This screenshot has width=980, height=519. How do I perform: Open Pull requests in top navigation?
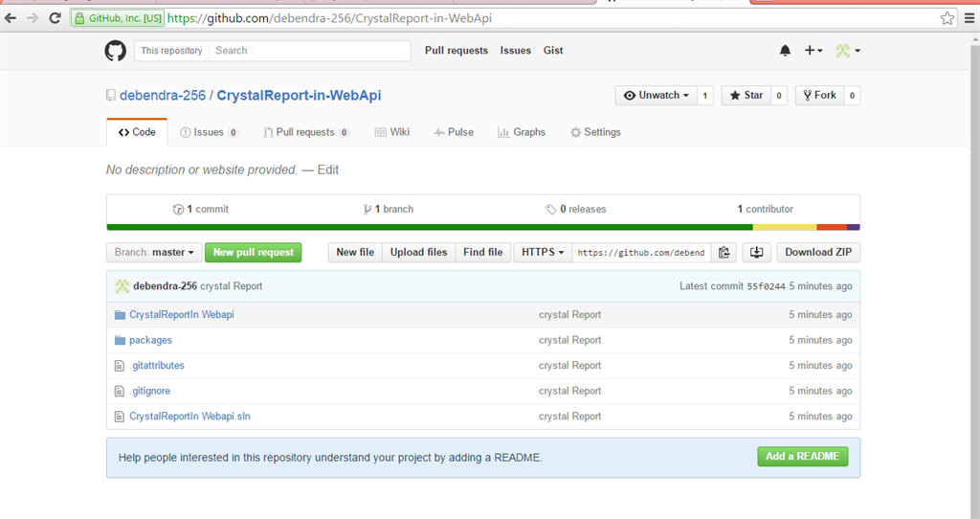tap(457, 51)
